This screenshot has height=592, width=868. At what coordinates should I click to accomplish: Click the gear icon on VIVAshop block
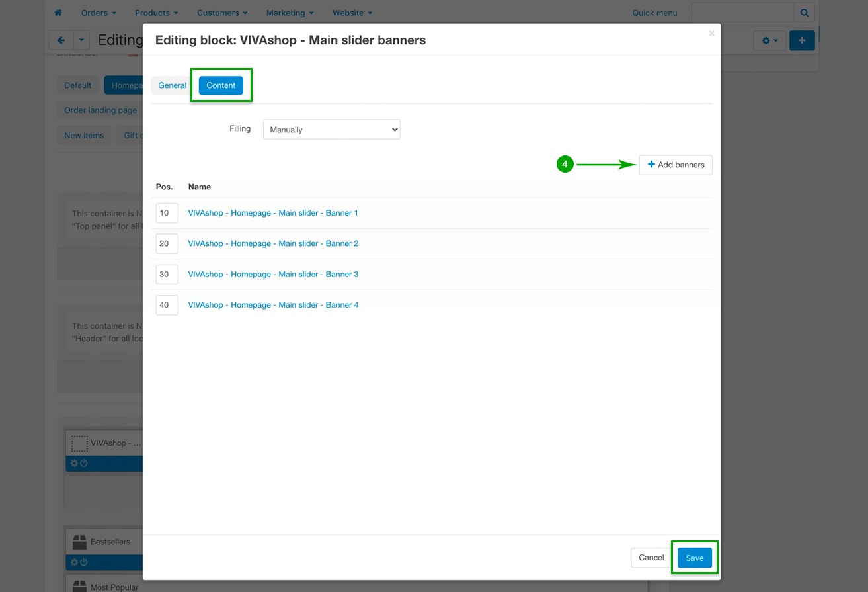coord(74,464)
